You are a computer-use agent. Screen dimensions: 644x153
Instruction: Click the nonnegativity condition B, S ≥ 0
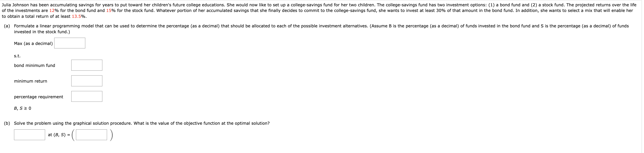point(22,108)
